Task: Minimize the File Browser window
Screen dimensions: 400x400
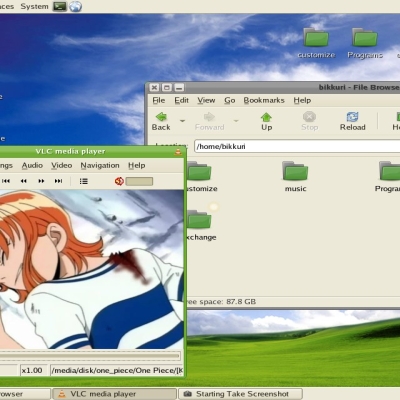Action: click(x=179, y=88)
